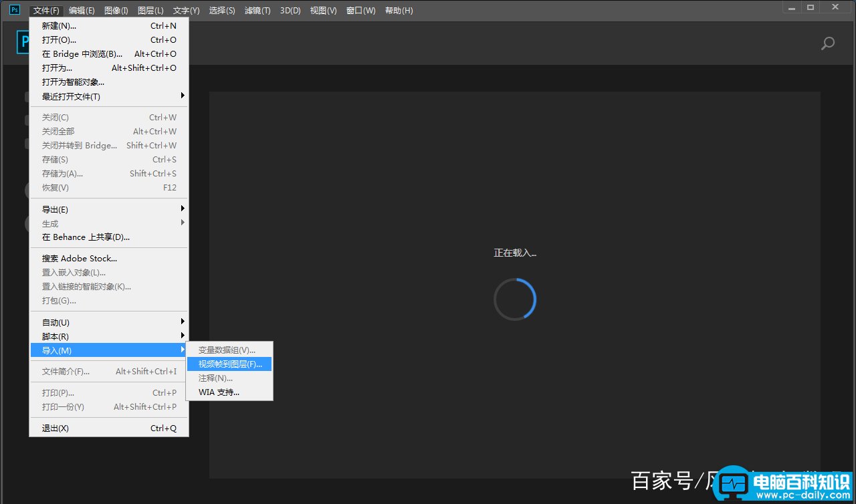Select 打开为智能对象... menu entry
Viewport: 856px width, 504px height.
tap(109, 82)
